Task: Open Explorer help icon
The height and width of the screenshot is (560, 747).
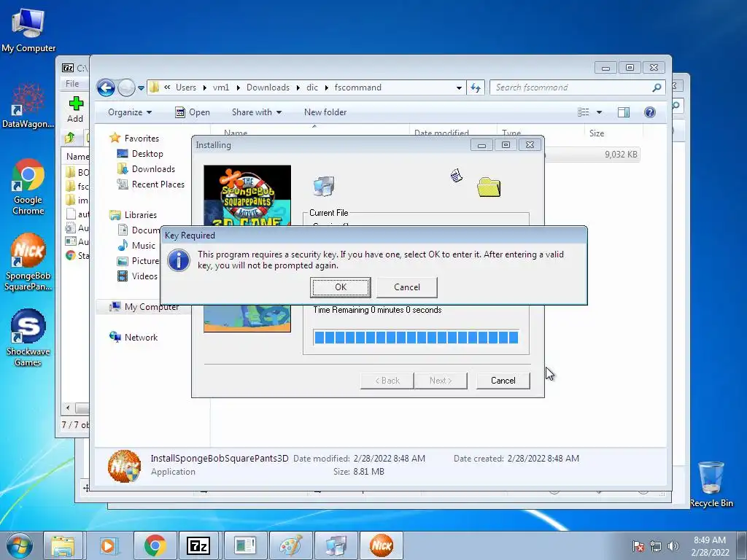Action: (x=650, y=112)
